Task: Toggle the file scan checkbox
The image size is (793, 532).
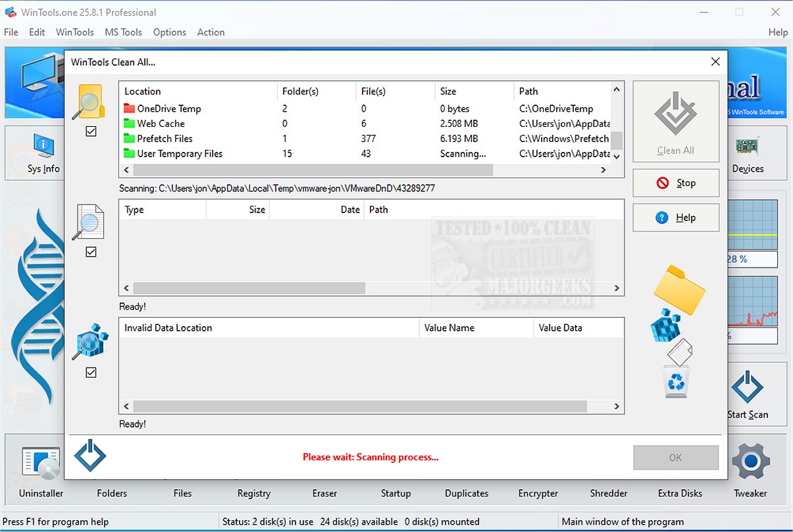Action: tap(91, 252)
